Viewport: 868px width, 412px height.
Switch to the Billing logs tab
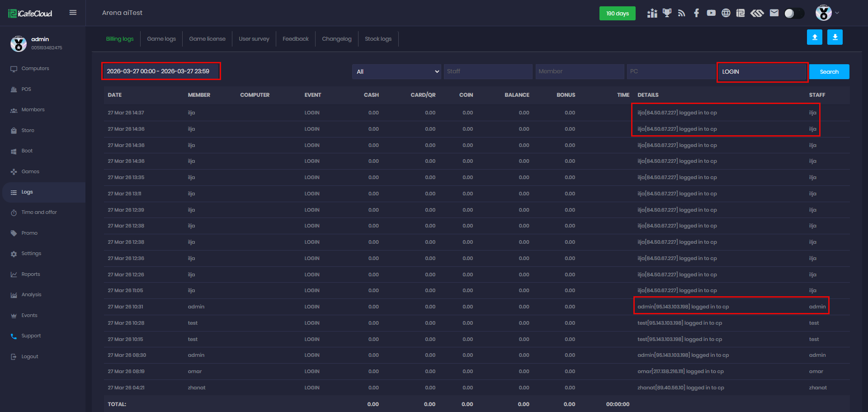click(120, 39)
